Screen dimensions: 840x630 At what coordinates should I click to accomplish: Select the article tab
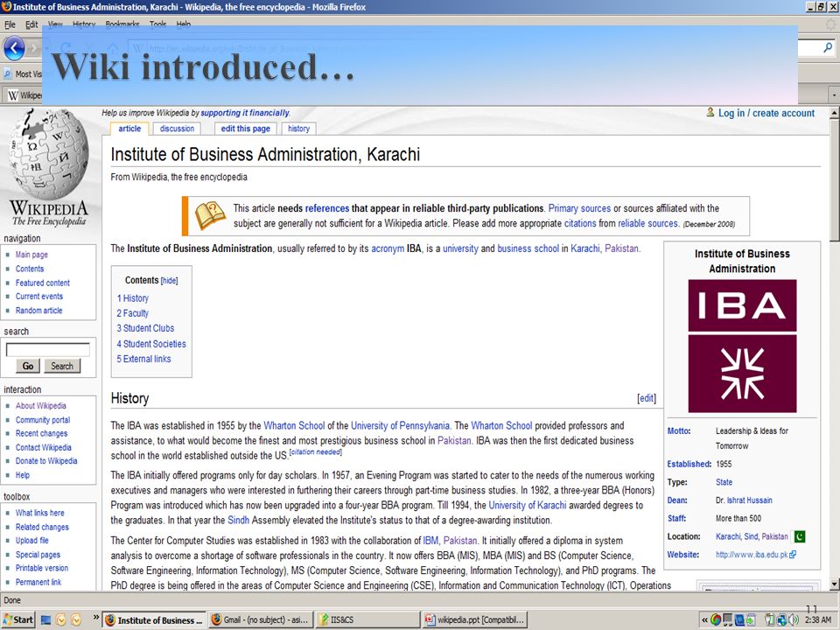coord(129,129)
